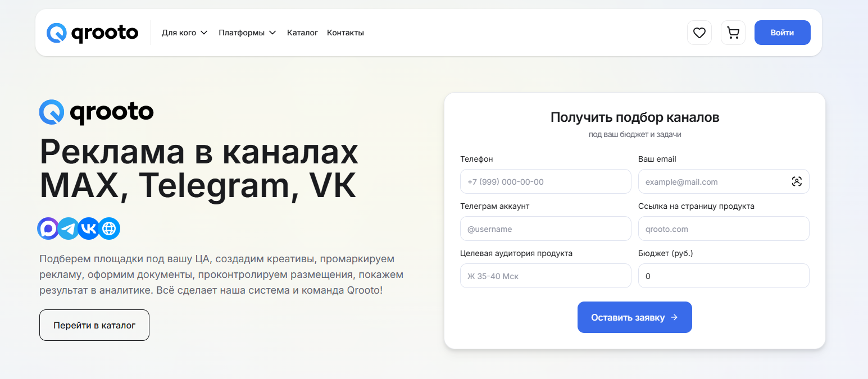The image size is (868, 379).
Task: Click the Телеграм аккаунт label
Action: [495, 206]
